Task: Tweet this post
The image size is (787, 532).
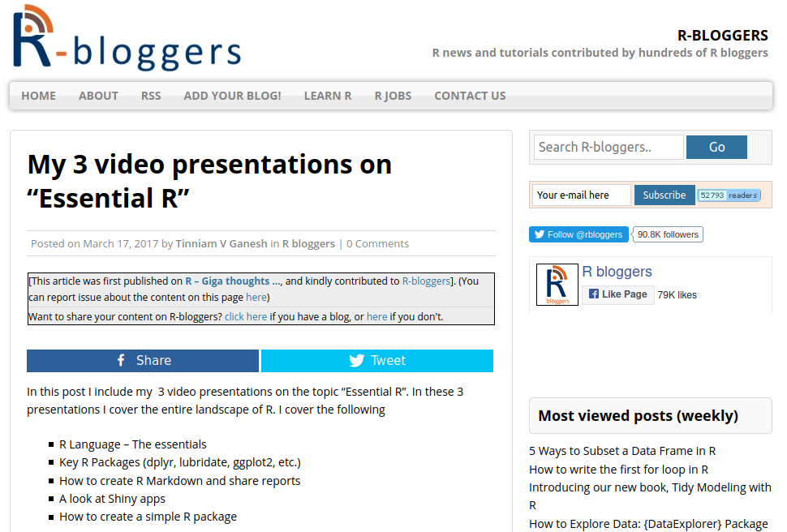Action: point(377,360)
